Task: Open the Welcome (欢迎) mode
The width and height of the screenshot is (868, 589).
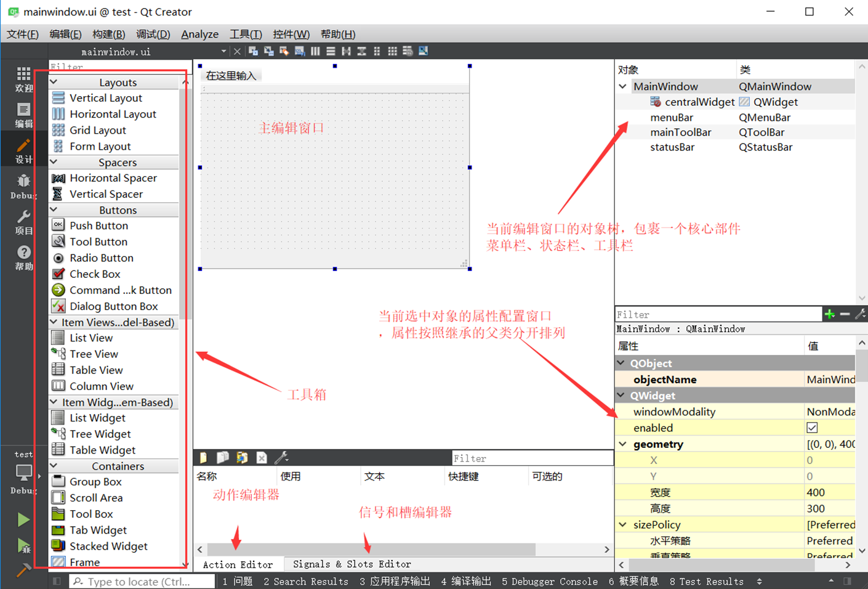Action: (23, 79)
